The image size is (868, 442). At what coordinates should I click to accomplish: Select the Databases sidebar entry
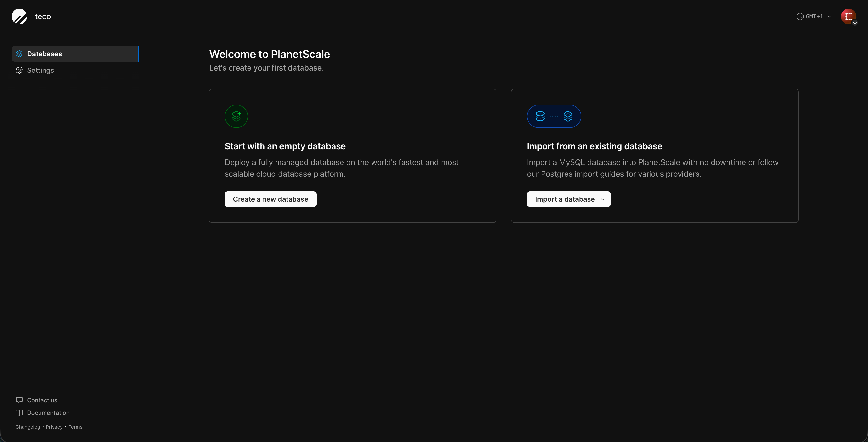45,54
